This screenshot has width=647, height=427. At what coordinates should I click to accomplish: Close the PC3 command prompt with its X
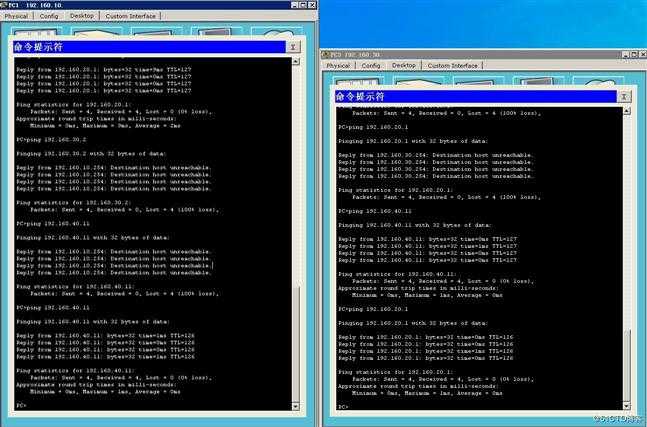624,97
